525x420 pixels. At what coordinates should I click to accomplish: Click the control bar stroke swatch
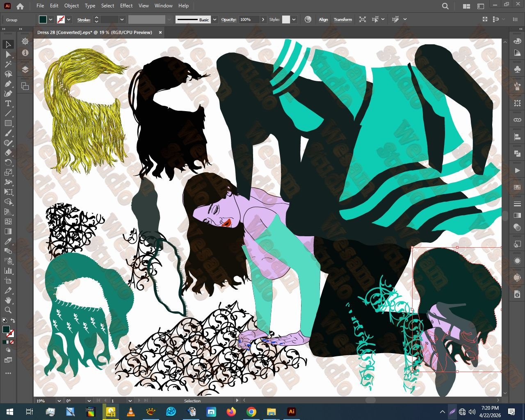point(61,19)
